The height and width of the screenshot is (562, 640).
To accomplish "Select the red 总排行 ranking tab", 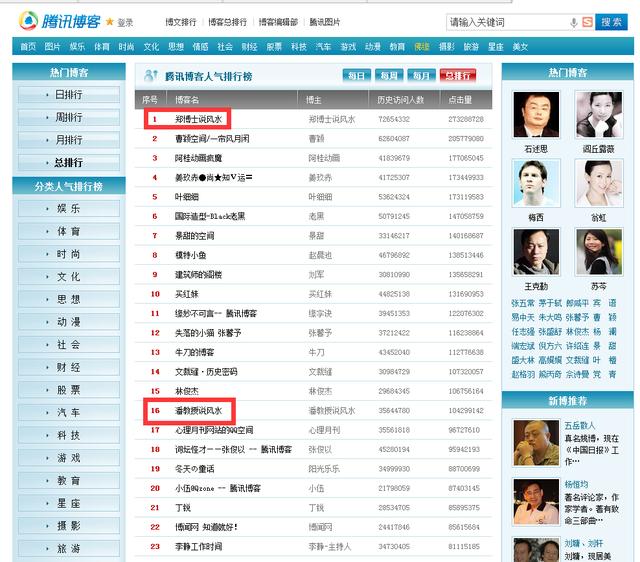I will click(x=458, y=76).
